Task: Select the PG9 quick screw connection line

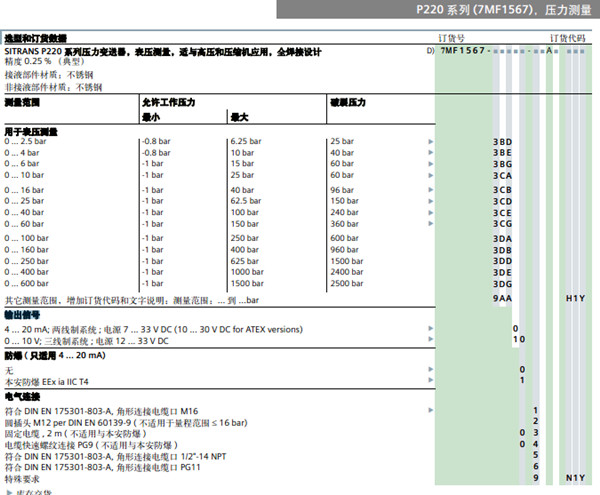Action: pyautogui.click(x=91, y=445)
